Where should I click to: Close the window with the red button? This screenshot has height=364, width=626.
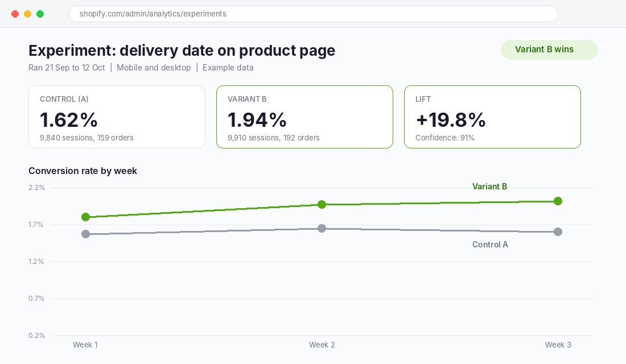pos(15,14)
